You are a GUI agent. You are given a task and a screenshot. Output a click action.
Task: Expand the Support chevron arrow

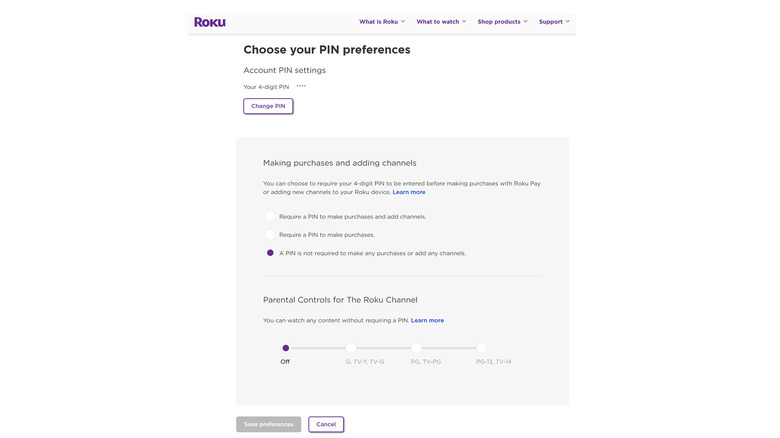[568, 21]
